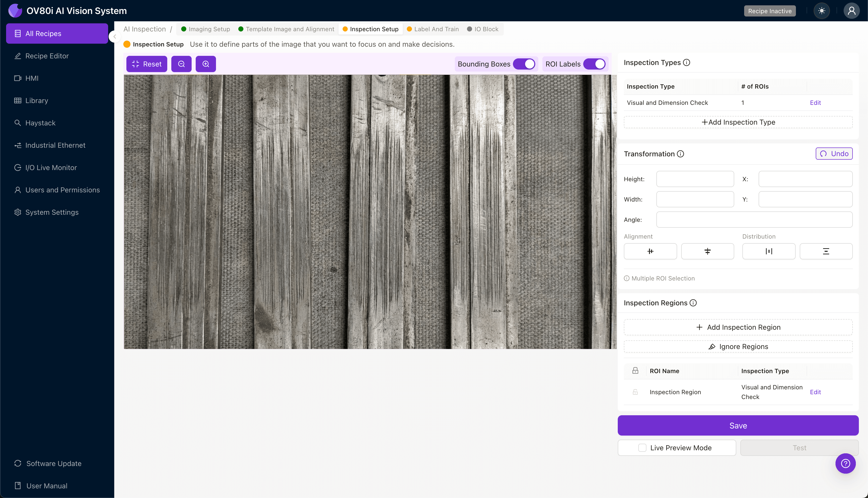
Task: Edit the Visual and Dimension Check inspection type
Action: pos(815,102)
